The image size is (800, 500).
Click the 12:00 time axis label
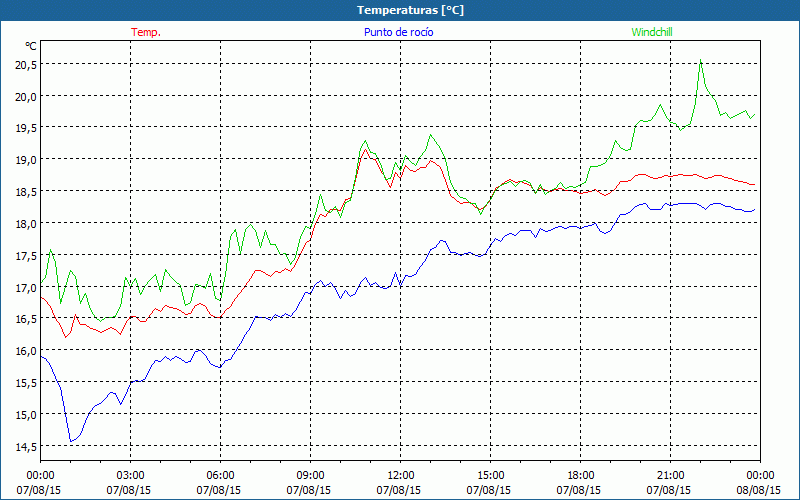pos(401,476)
